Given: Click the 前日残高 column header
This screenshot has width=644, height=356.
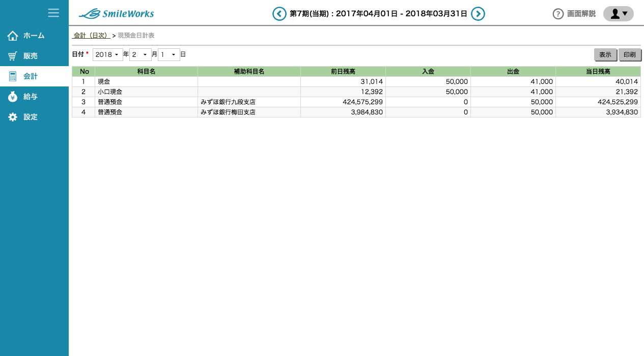Looking at the screenshot, I should pyautogui.click(x=343, y=72).
